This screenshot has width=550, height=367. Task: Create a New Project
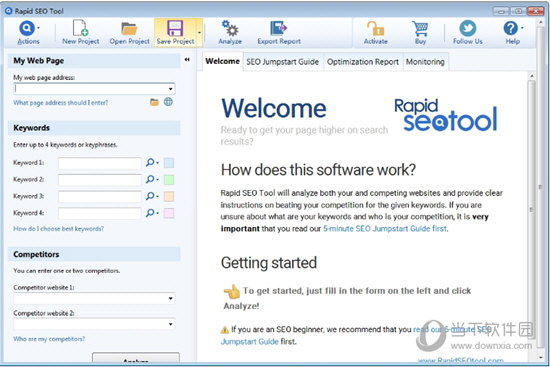point(80,32)
